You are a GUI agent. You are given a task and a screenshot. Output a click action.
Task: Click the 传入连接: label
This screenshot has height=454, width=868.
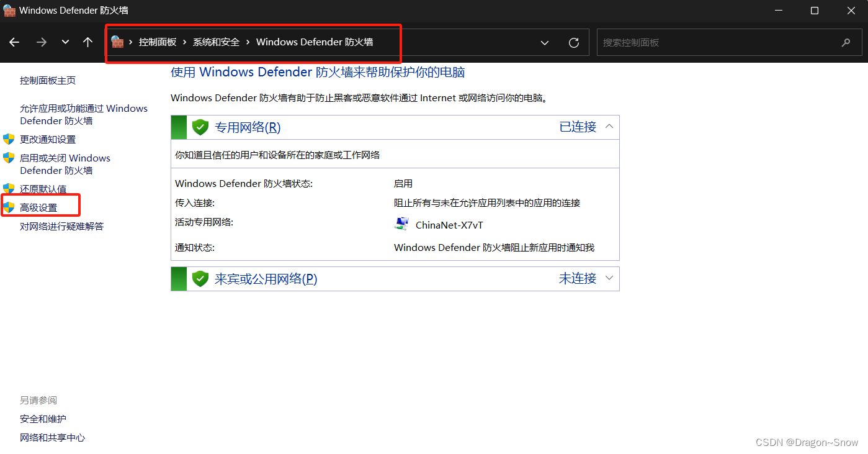coord(195,203)
